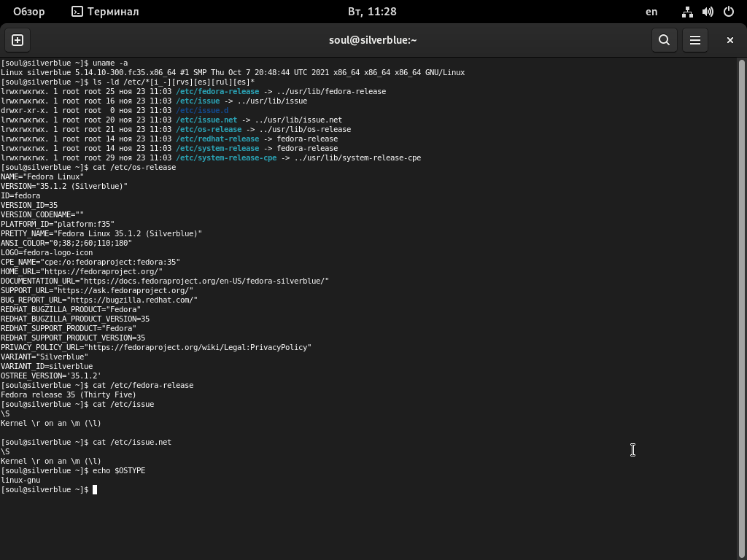The height and width of the screenshot is (560, 747).
Task: Click the last prompt line with the cursor
Action: (x=49, y=489)
